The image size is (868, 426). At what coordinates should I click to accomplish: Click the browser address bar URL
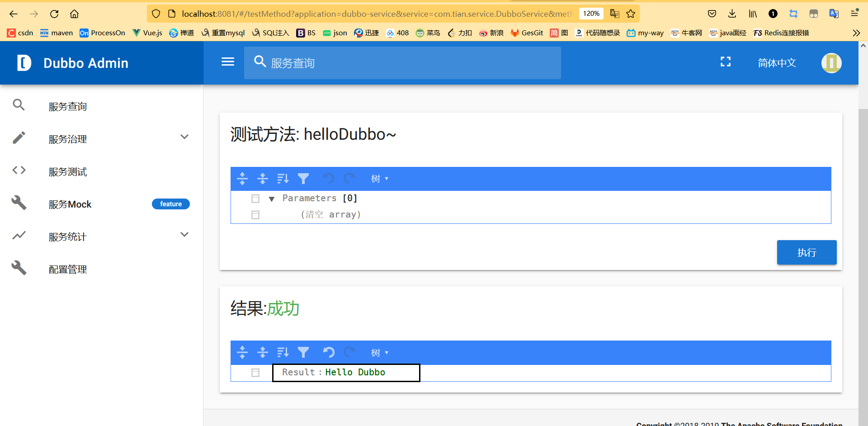377,14
